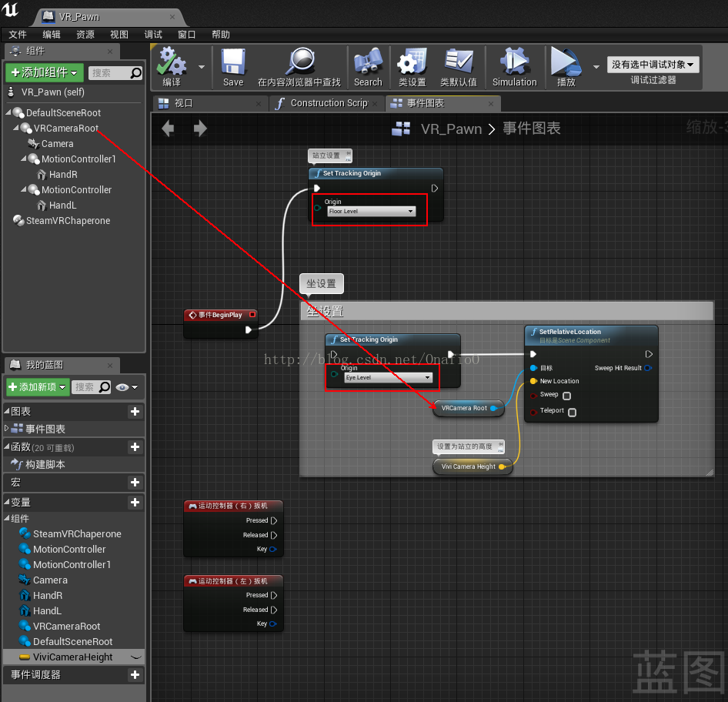Screen dimensions: 728x702
Task: Open the Floor Level origin dropdown
Action: coord(372,211)
